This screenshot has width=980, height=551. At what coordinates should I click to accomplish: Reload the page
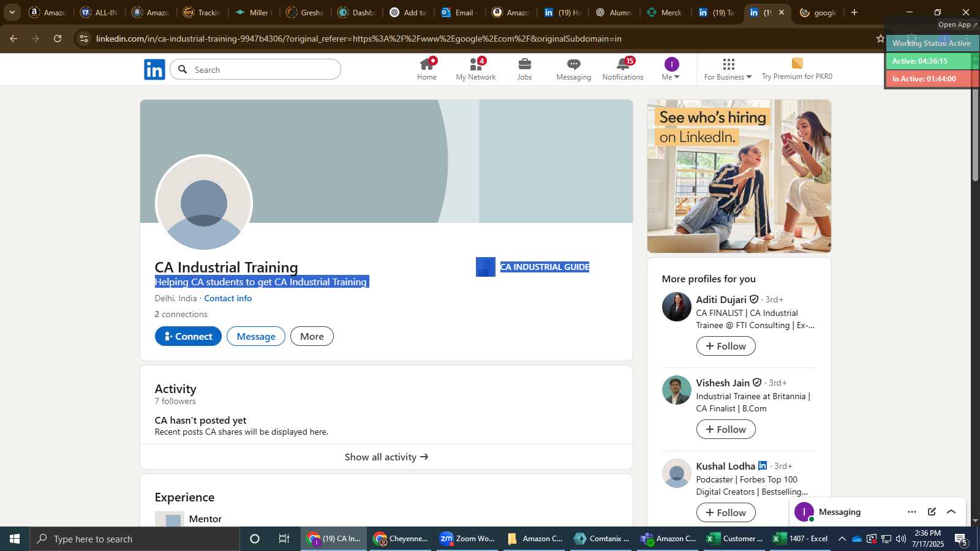[x=58, y=39]
